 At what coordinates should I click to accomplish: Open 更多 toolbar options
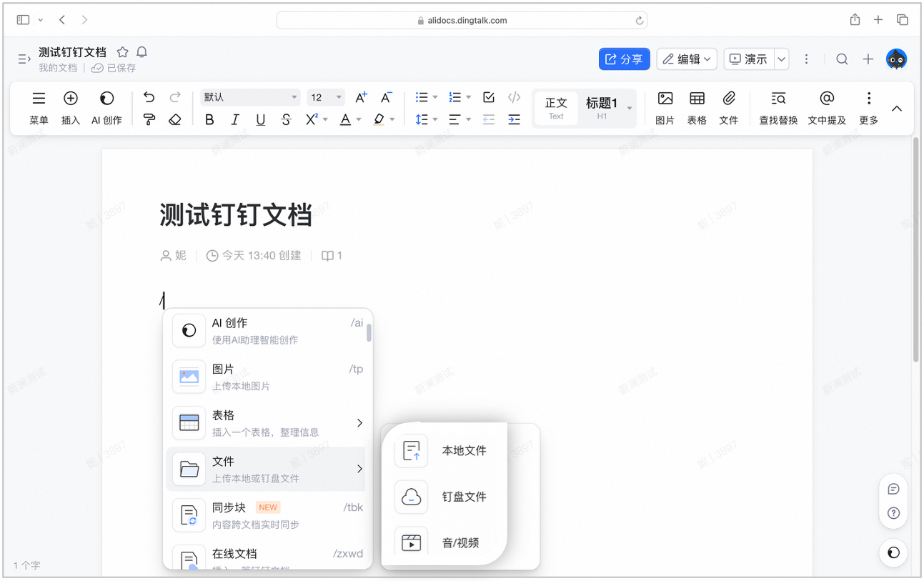[869, 108]
